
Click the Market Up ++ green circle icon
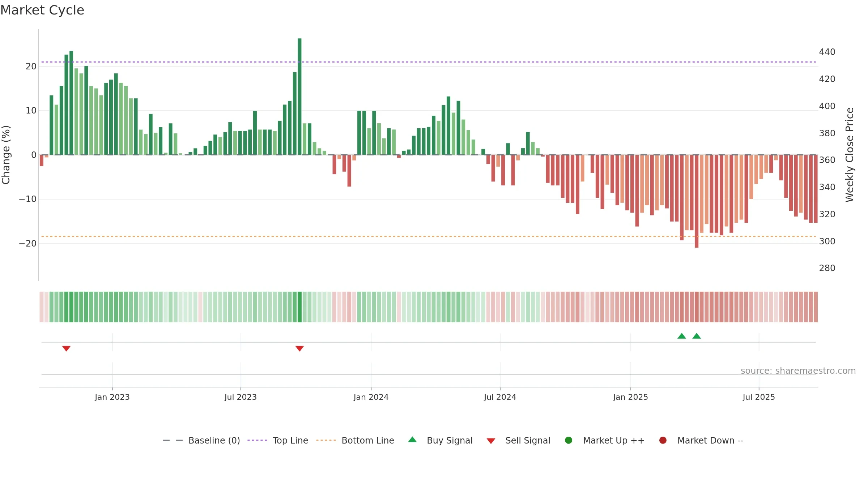[x=569, y=440]
